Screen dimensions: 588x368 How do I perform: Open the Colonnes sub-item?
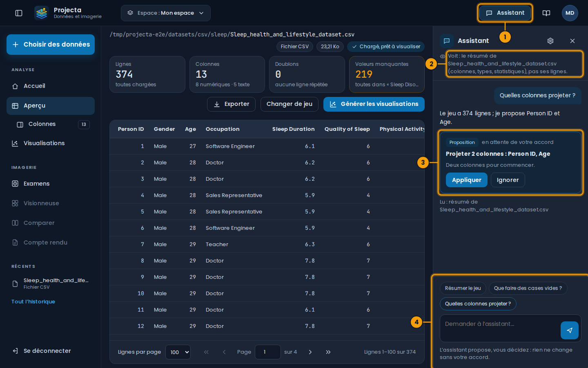tap(53, 124)
